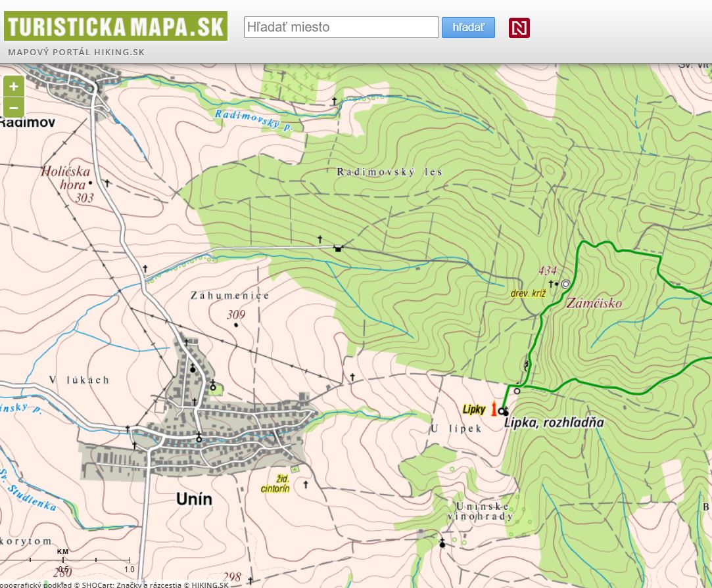Zoom in with the plus button

click(x=14, y=86)
